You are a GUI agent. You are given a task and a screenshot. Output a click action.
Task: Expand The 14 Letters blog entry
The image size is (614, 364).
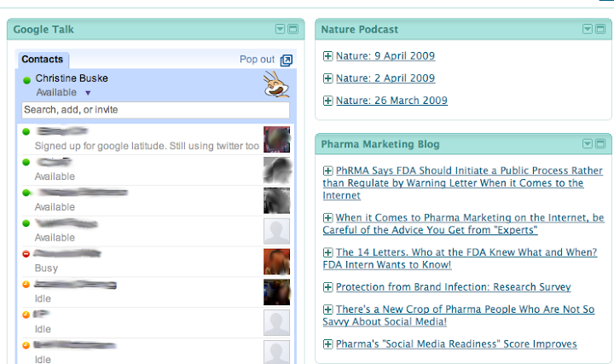pos(328,252)
